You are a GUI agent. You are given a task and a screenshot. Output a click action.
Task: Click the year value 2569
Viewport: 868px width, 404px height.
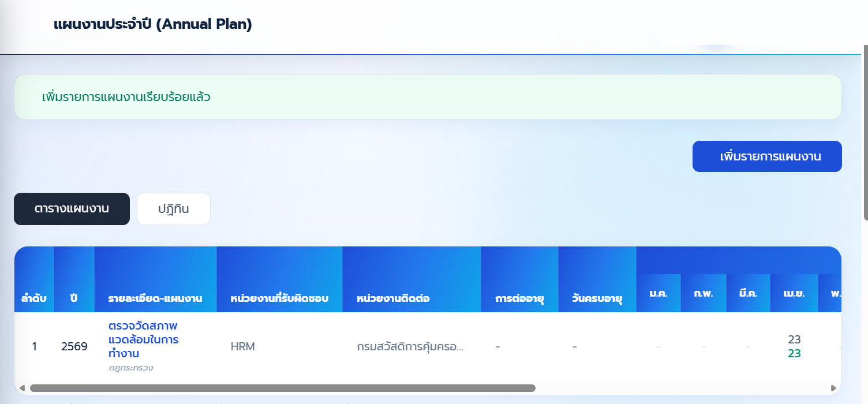pos(74,346)
